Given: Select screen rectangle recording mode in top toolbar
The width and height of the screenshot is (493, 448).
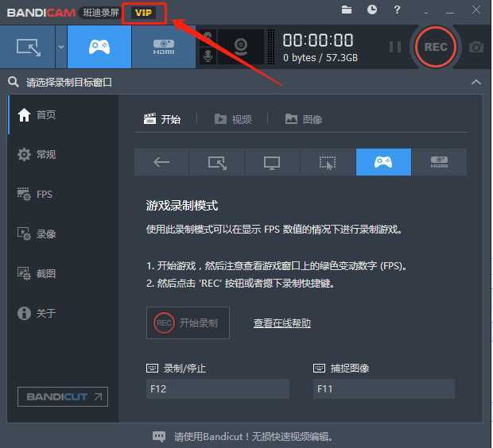Looking at the screenshot, I should (x=28, y=47).
